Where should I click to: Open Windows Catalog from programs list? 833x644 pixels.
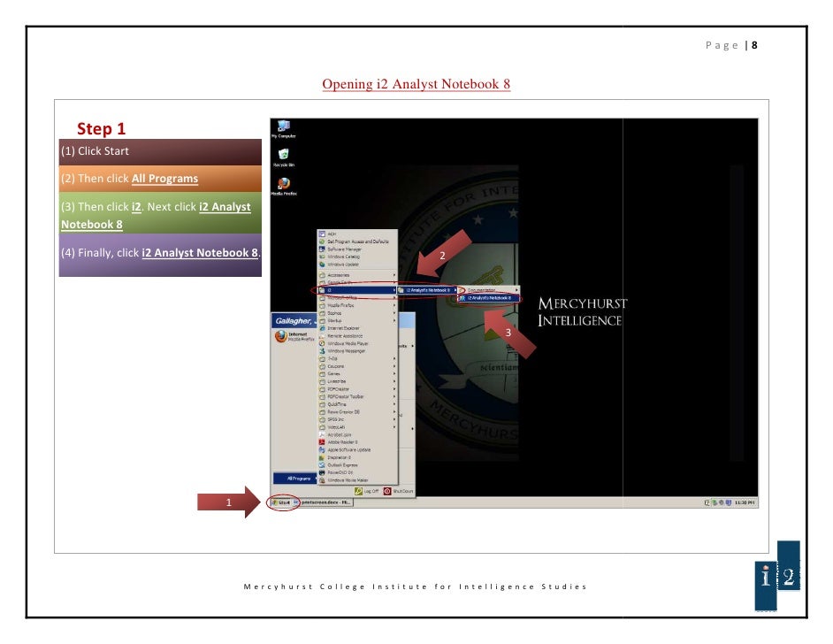click(357, 257)
